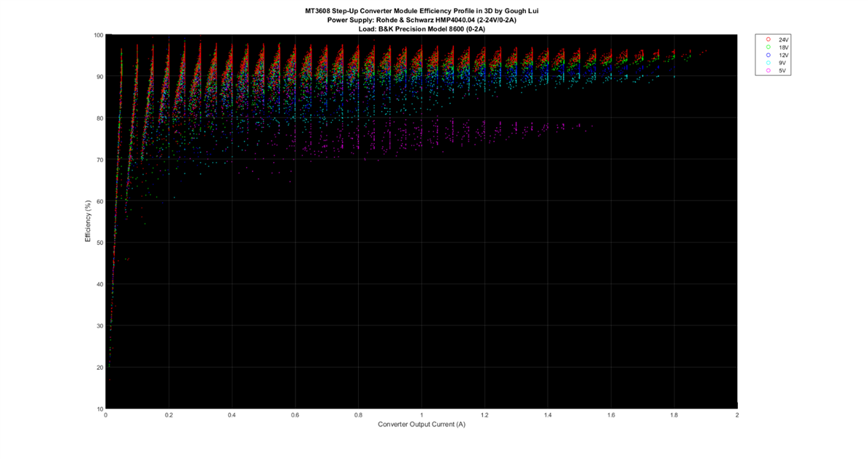Screen dimensions: 868x459
Task: Click the x-axis tick label 1.4
Action: click(x=548, y=415)
